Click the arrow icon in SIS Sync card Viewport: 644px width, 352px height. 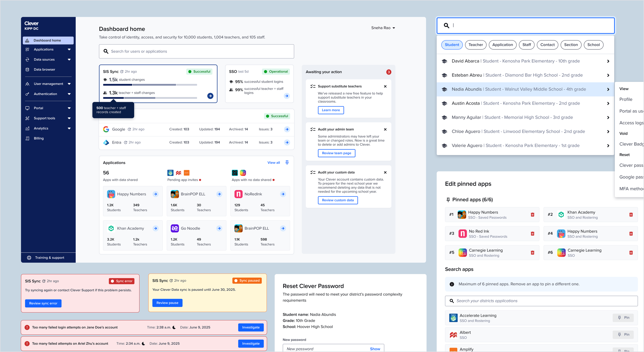210,96
